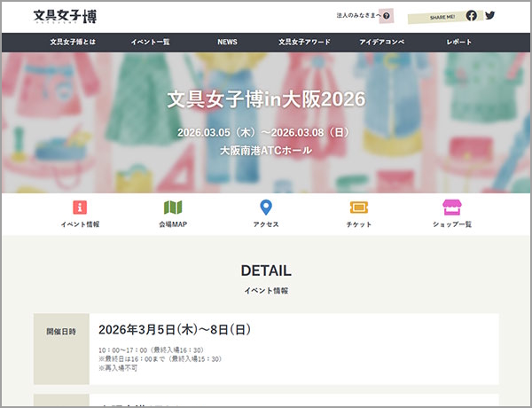Share the page via Facebook icon
532x408 pixels.
point(472,15)
